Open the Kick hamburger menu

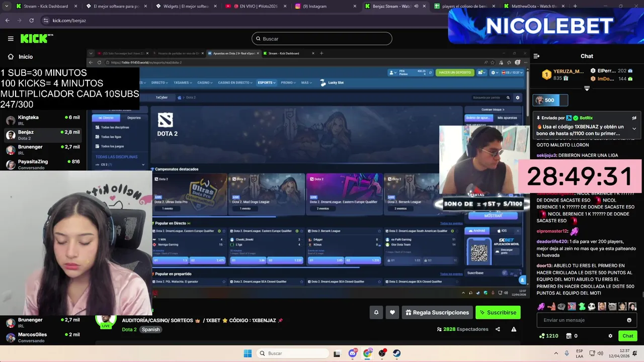pyautogui.click(x=11, y=39)
